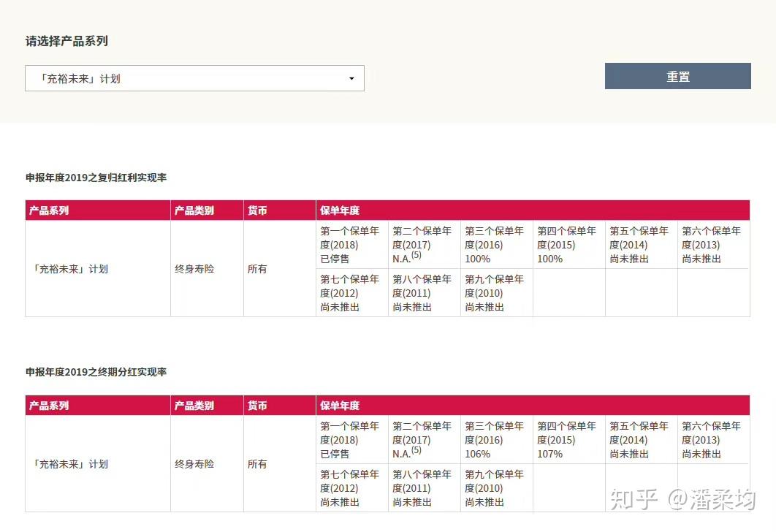Click the 2010 尚未推出 cell in the 复归红利 table
This screenshot has height=532, width=776.
tap(496, 293)
